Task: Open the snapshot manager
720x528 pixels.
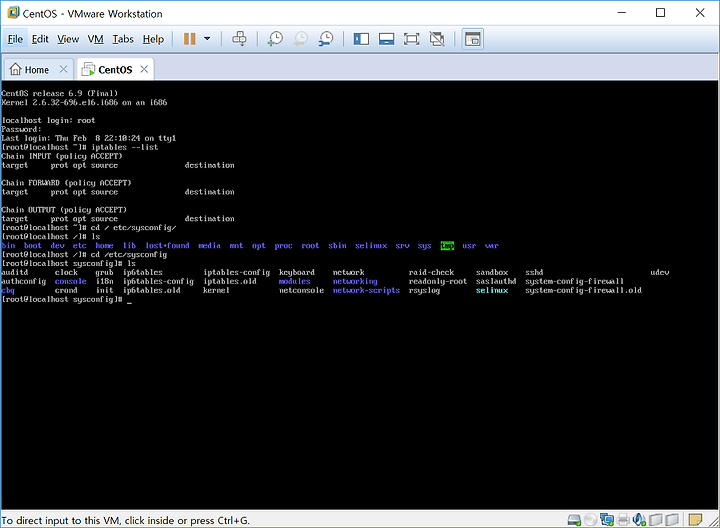Action: click(x=326, y=39)
